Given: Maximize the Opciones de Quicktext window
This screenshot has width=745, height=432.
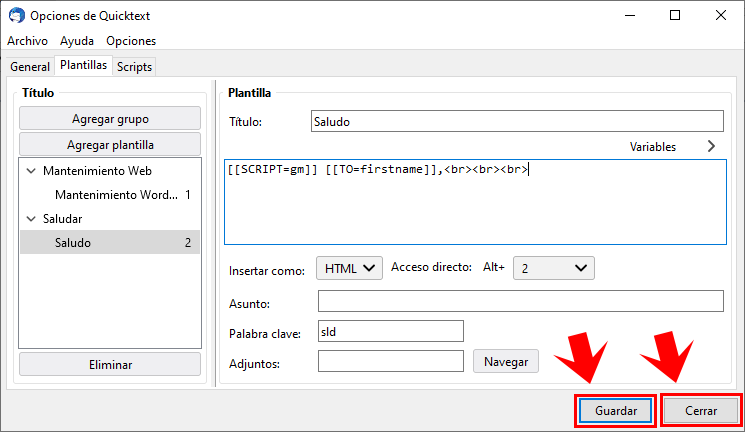Looking at the screenshot, I should tap(675, 15).
